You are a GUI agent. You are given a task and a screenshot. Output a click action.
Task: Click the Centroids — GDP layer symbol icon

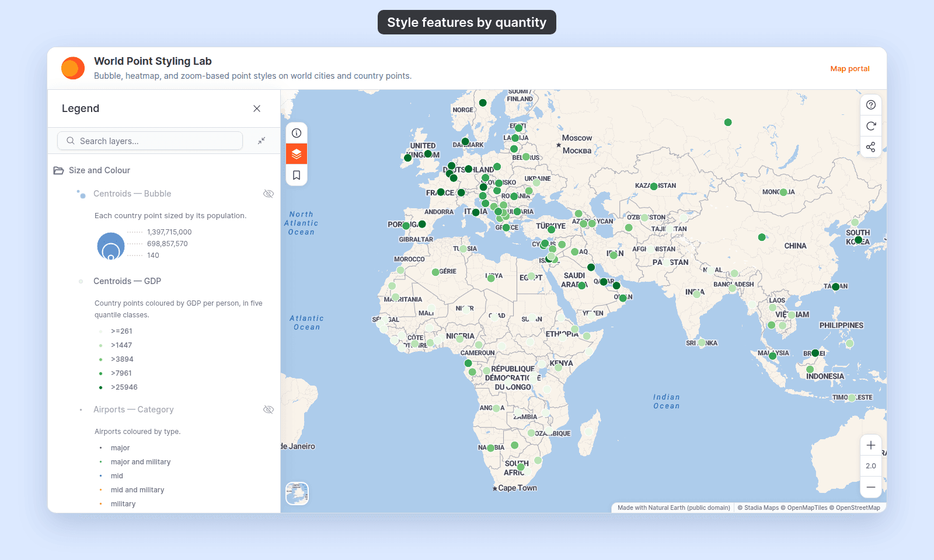[x=81, y=281]
